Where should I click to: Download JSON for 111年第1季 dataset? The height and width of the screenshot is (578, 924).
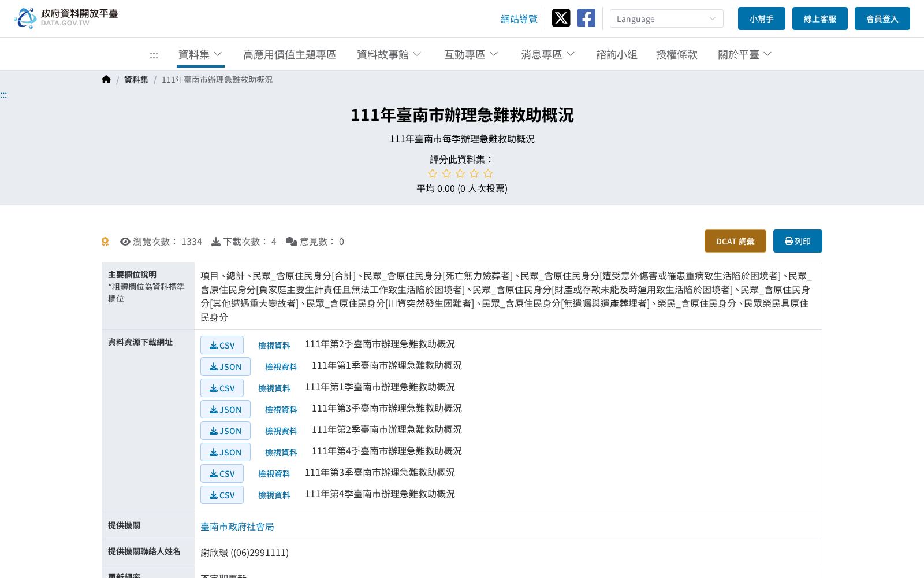click(226, 366)
